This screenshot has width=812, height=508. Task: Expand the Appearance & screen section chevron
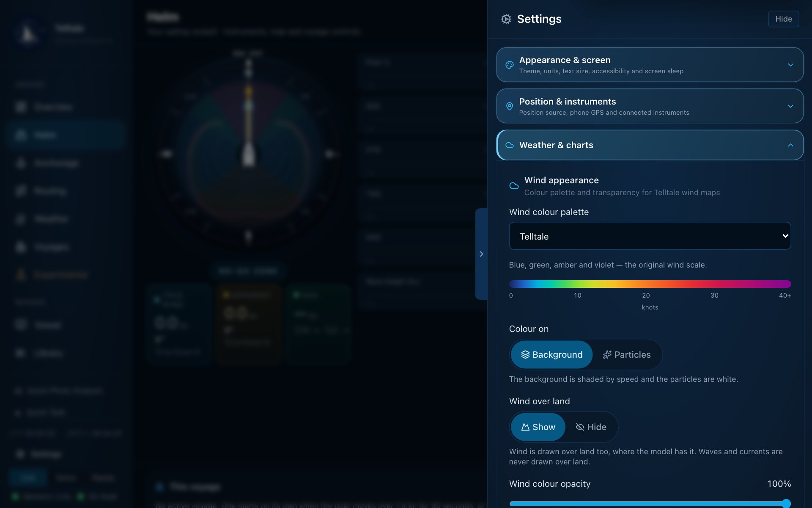790,65
